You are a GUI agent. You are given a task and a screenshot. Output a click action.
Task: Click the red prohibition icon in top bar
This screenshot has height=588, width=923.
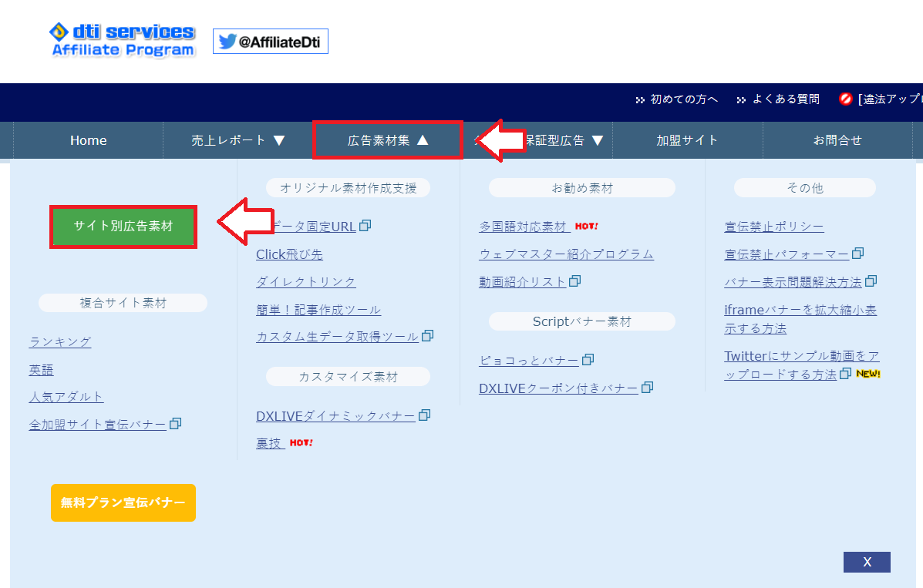click(845, 99)
